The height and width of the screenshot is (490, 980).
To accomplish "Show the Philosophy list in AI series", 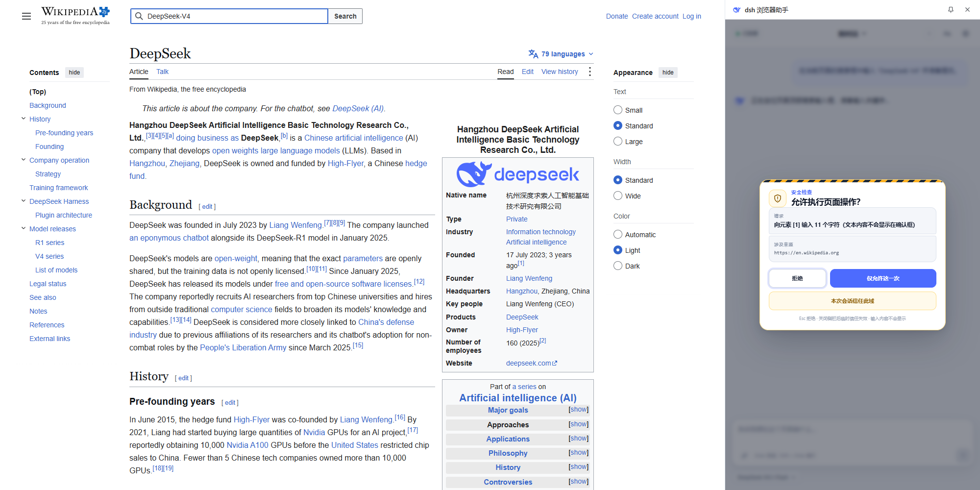I will pyautogui.click(x=579, y=453).
